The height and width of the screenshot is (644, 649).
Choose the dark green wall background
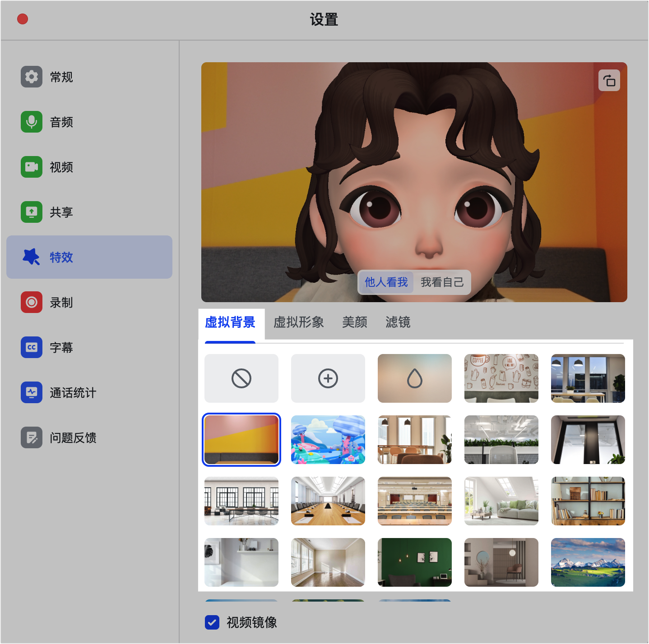click(415, 562)
